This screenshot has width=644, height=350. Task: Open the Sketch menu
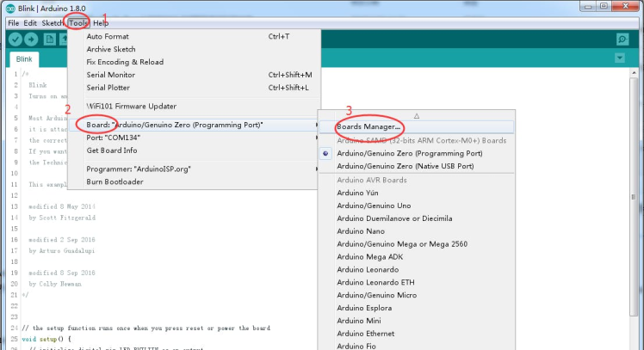53,22
